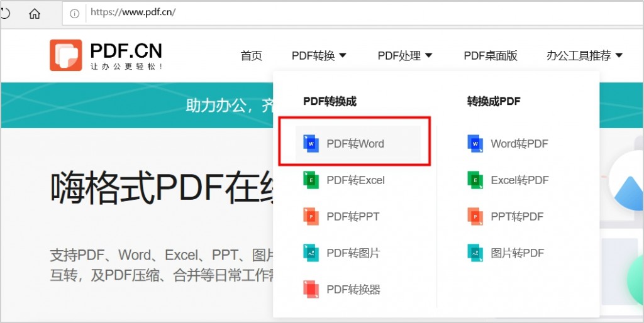Screen dimensions: 644x323
Task: Click the green Excel icon beside PDF转Excel
Action: (311, 180)
